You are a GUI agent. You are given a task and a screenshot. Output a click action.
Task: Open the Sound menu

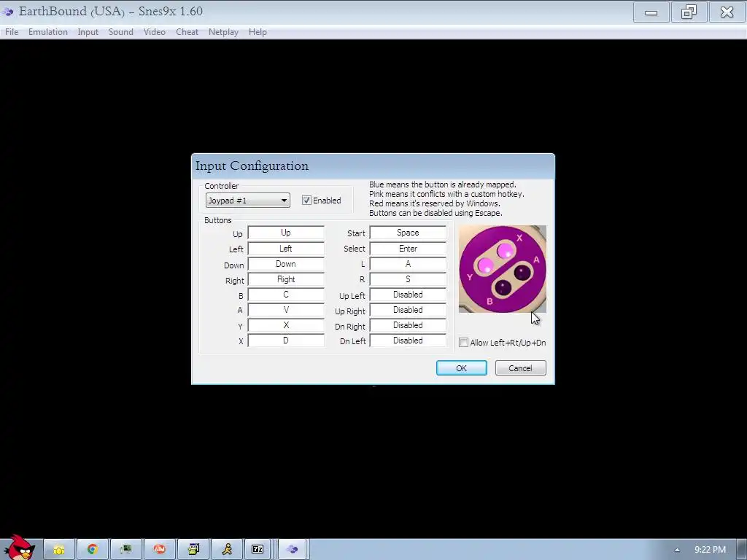click(120, 32)
